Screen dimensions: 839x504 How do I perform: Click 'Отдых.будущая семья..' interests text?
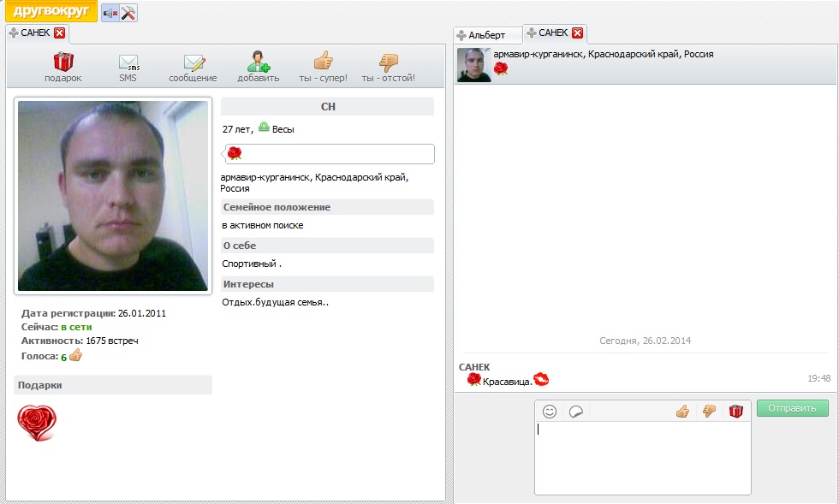point(275,302)
